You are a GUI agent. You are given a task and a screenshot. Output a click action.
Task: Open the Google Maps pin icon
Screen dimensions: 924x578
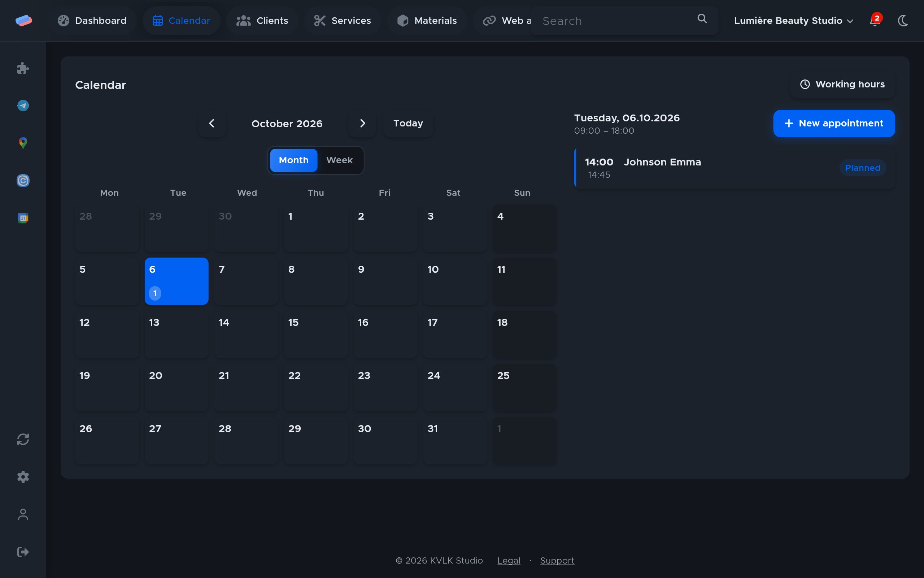[23, 143]
